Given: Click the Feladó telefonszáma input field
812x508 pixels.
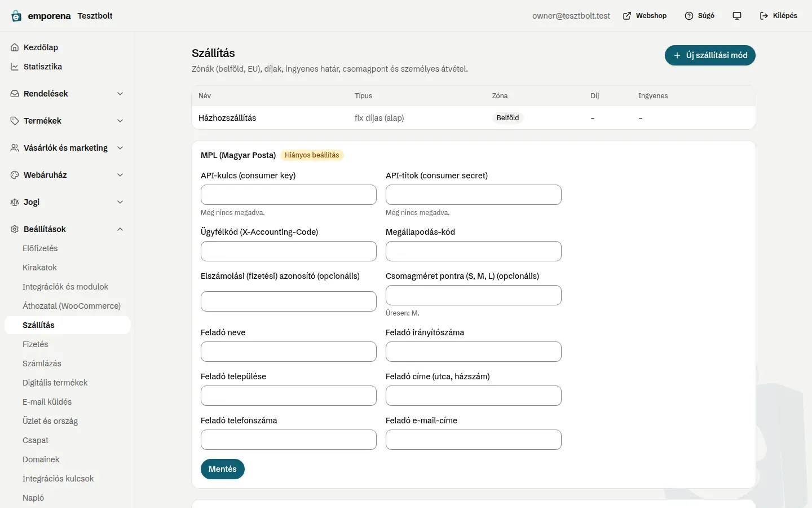Looking at the screenshot, I should pyautogui.click(x=289, y=440).
